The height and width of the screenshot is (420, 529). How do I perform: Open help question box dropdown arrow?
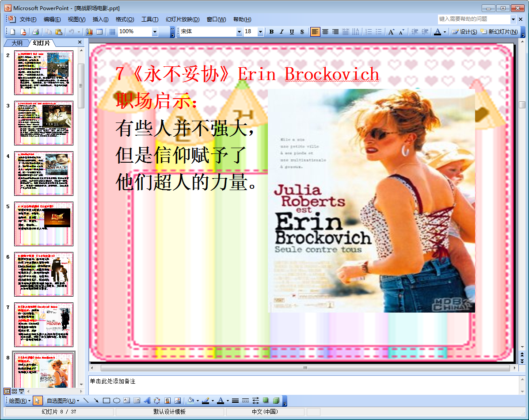tap(513, 19)
